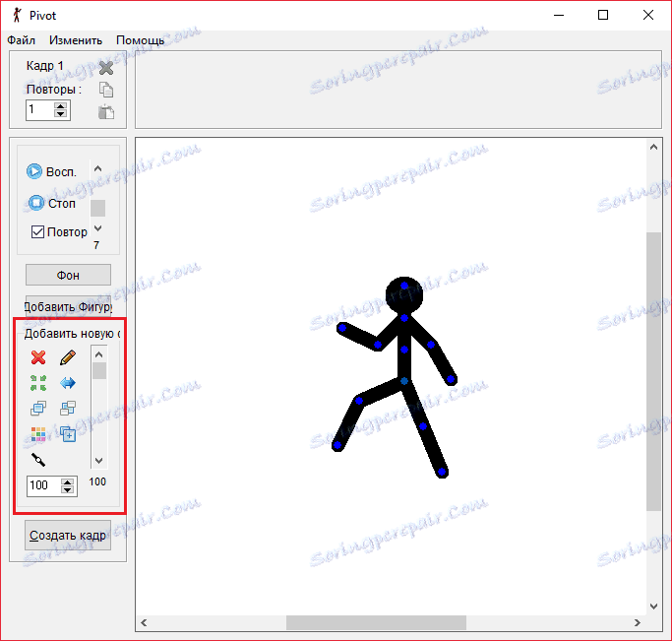
Task: Select the stickman's left foot handle
Action: coord(337,445)
